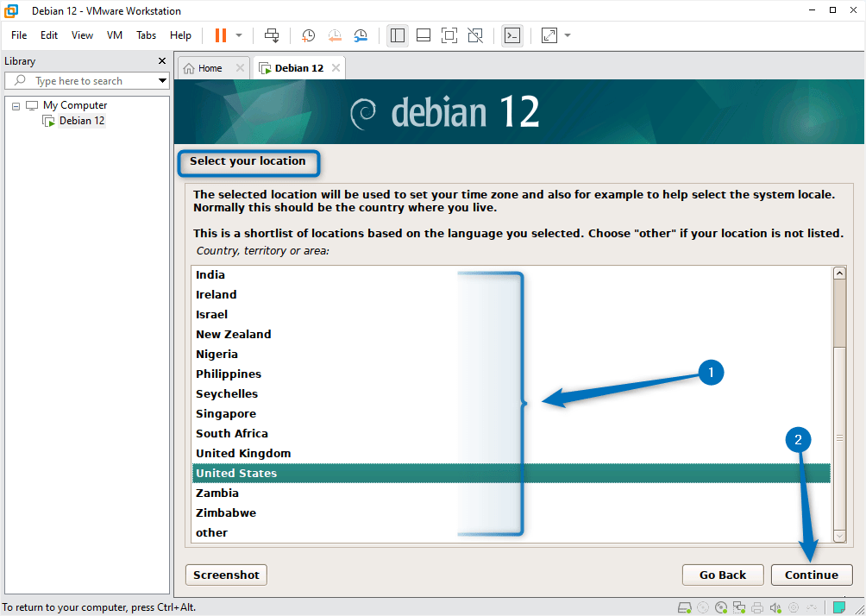Toggle the Library panel visibility
This screenshot has width=866, height=616.
tap(398, 35)
